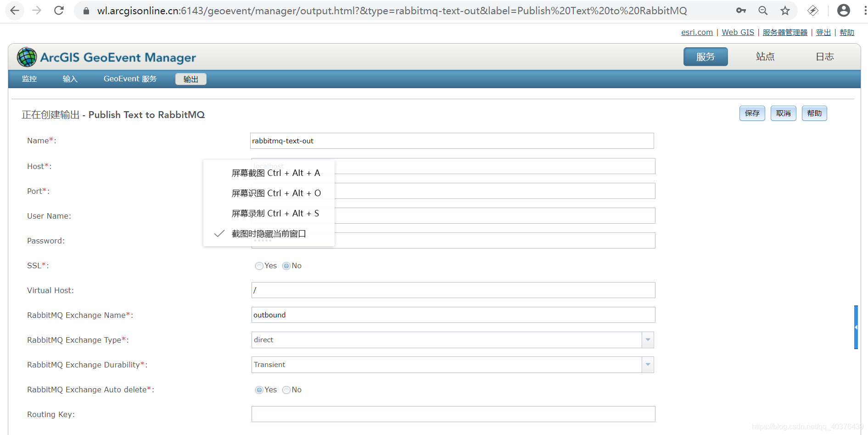Click the Transient durability combo box
The image size is (868, 435).
pyautogui.click(x=453, y=365)
